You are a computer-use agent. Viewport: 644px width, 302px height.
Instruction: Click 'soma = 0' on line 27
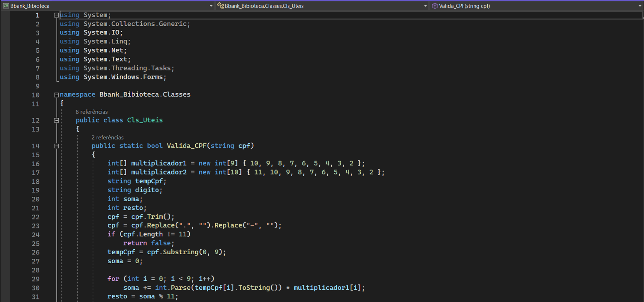[123, 261]
